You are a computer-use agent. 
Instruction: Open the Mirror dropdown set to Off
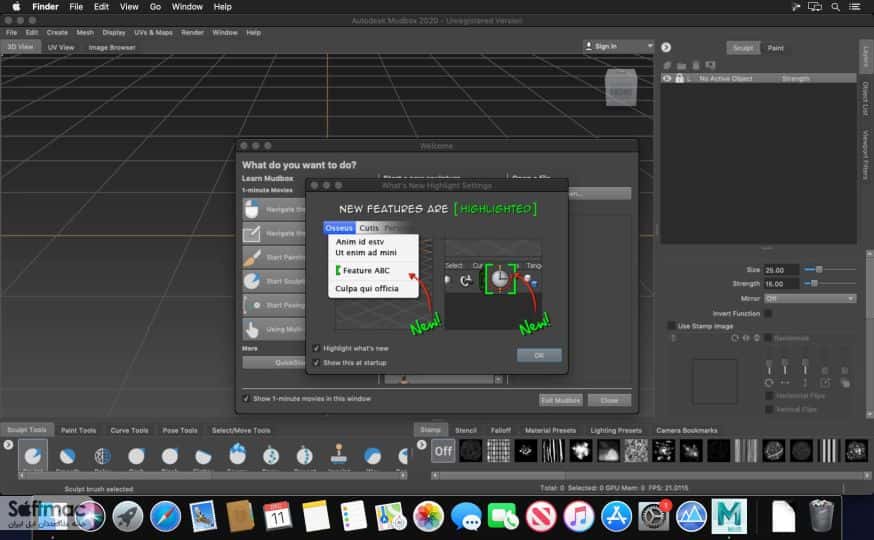tap(810, 299)
